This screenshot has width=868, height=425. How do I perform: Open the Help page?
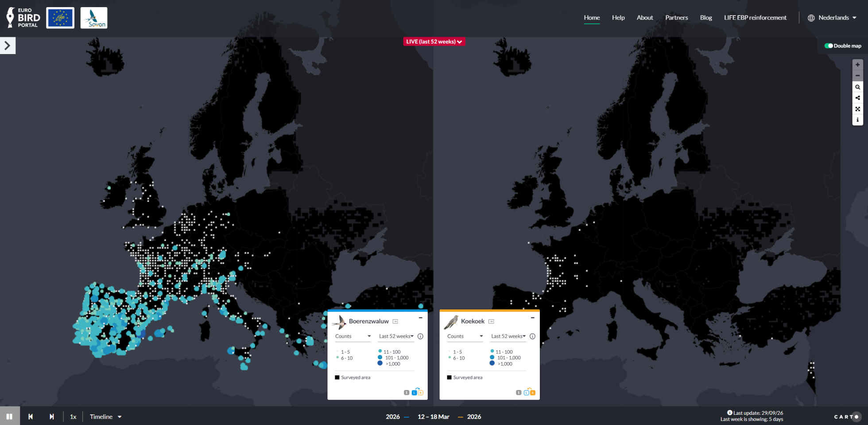coord(618,18)
